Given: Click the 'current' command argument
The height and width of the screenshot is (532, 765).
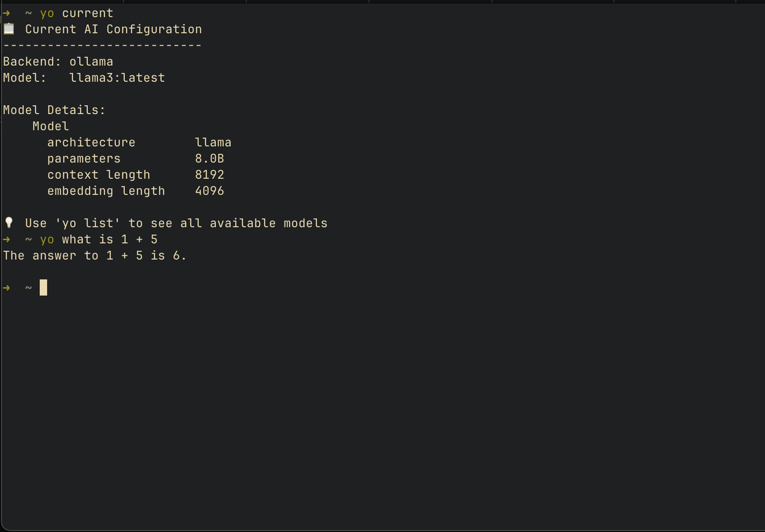Looking at the screenshot, I should 87,13.
